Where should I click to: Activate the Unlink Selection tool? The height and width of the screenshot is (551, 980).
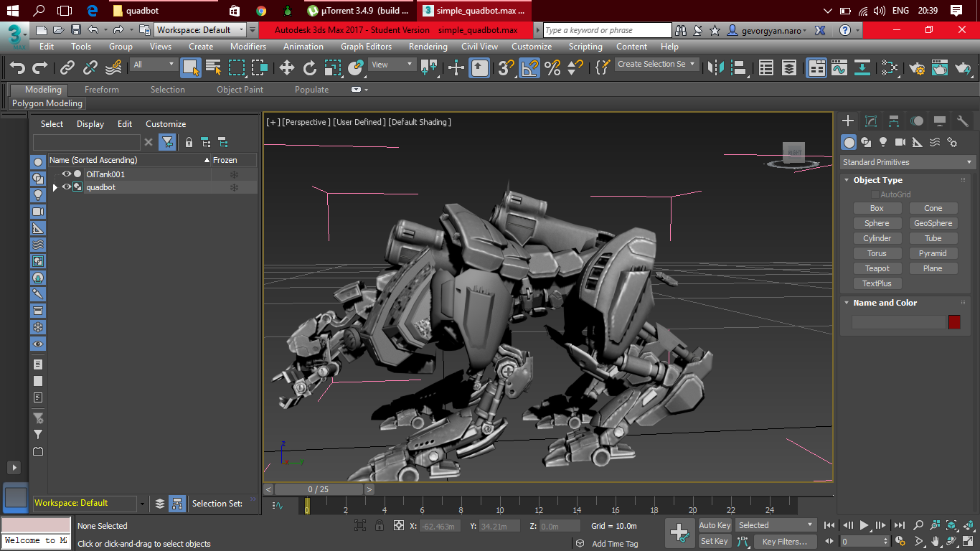pyautogui.click(x=90, y=67)
